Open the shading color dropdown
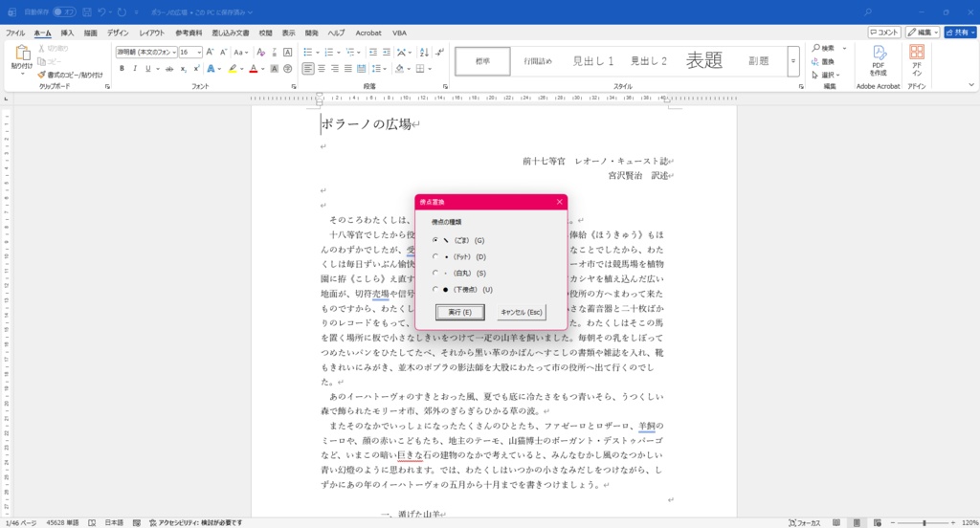The height and width of the screenshot is (528, 980). tap(409, 69)
